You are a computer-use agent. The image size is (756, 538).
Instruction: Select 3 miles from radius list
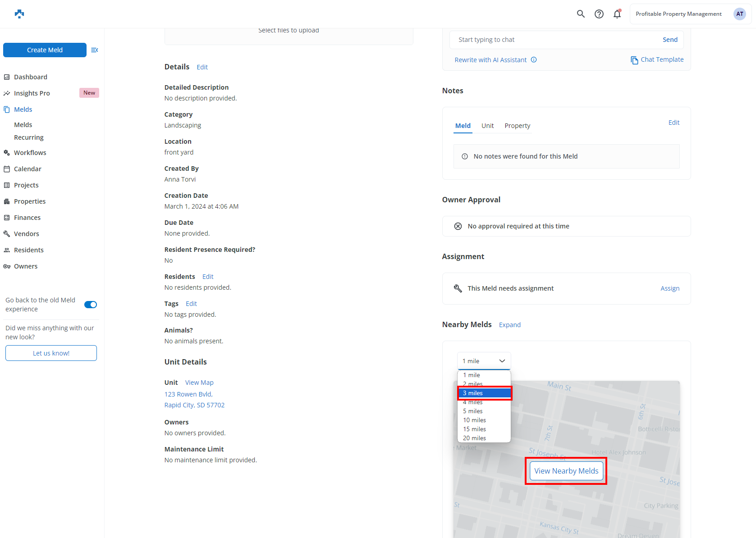click(x=484, y=393)
